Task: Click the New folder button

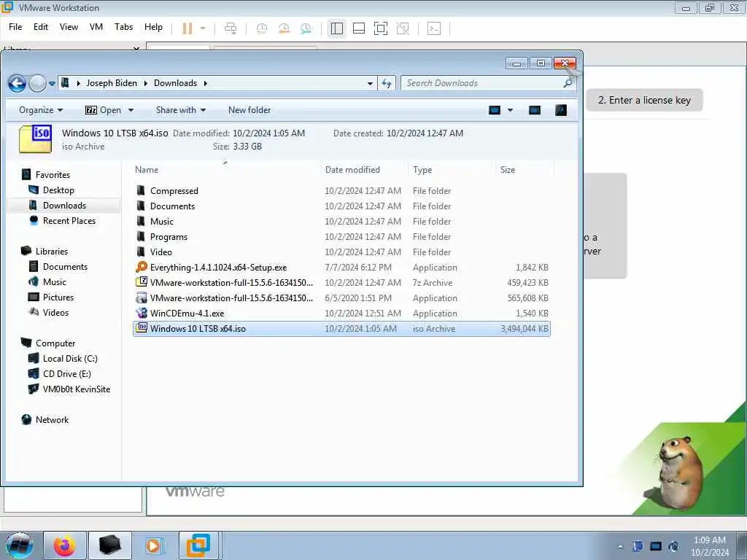Action: pyautogui.click(x=249, y=110)
